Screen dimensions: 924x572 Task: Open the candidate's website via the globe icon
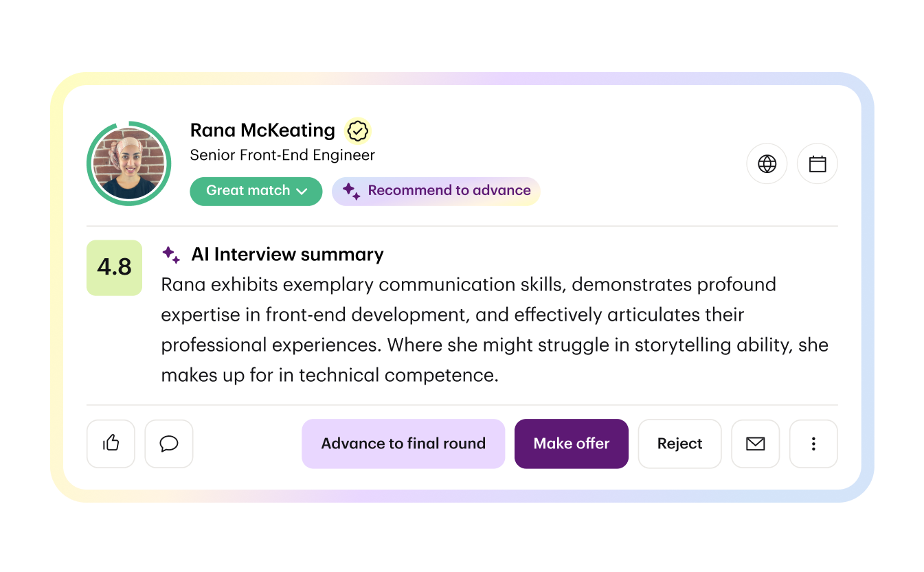(x=767, y=163)
